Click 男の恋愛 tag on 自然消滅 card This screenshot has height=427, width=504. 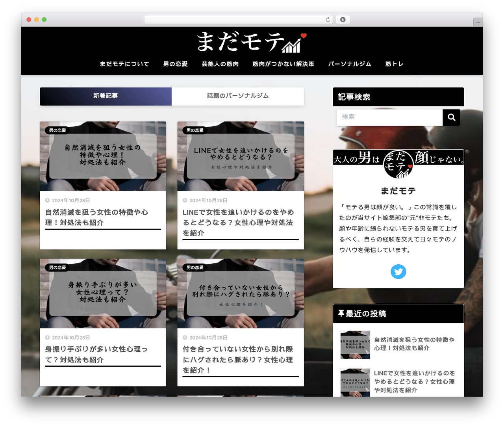(57, 130)
